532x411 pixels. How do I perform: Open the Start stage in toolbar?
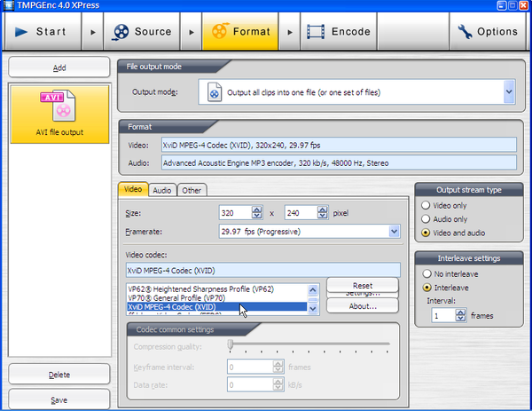coord(42,32)
